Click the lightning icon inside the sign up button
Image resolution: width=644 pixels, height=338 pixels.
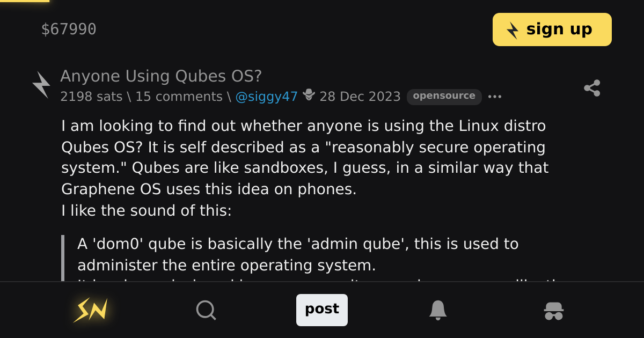click(514, 30)
